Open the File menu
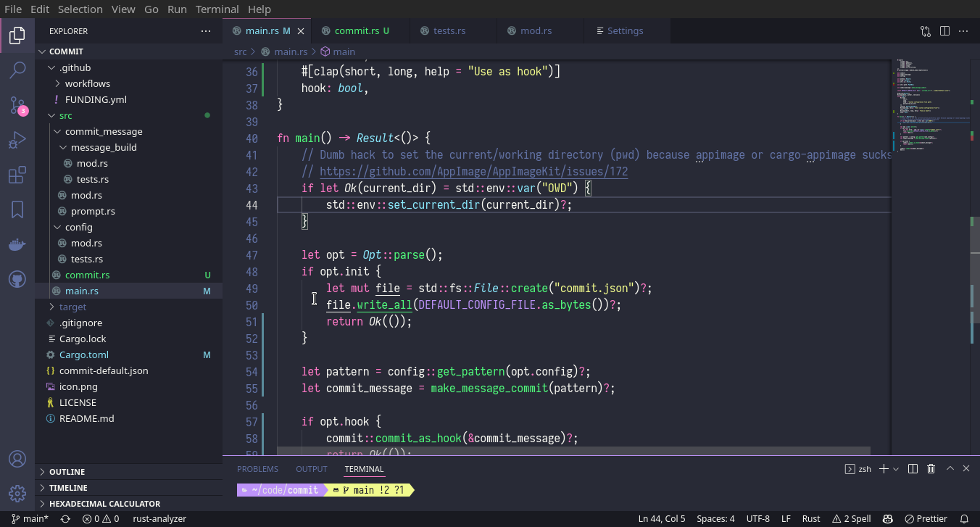 [x=13, y=9]
